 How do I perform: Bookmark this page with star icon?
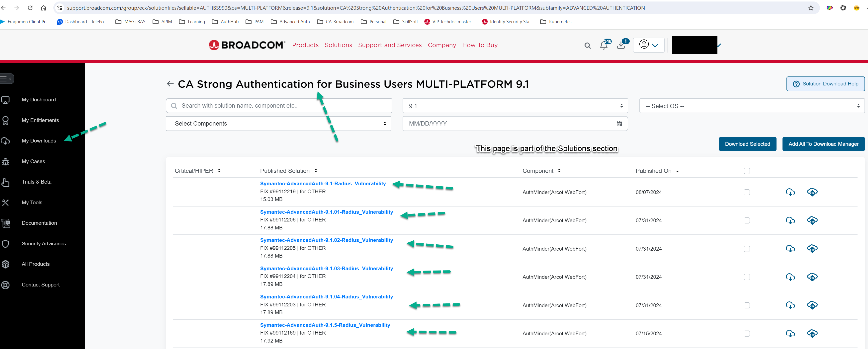coord(811,8)
